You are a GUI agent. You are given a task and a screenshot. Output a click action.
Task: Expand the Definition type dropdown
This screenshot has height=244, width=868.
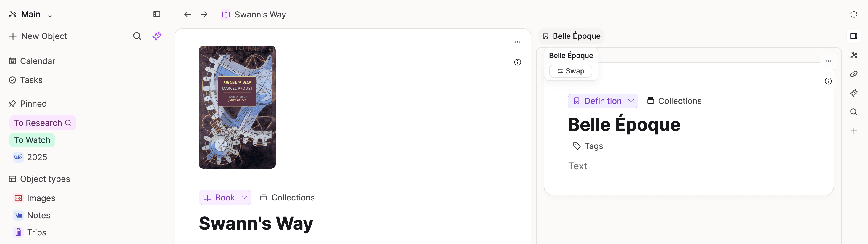631,101
